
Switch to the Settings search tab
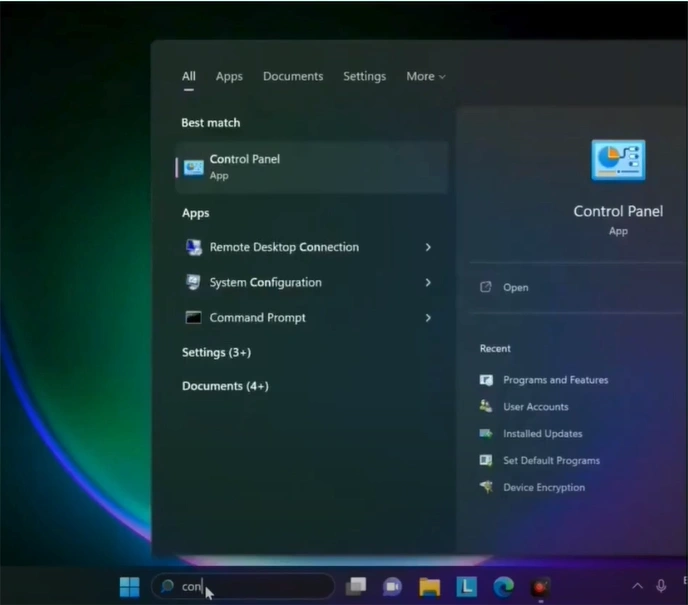click(x=364, y=77)
